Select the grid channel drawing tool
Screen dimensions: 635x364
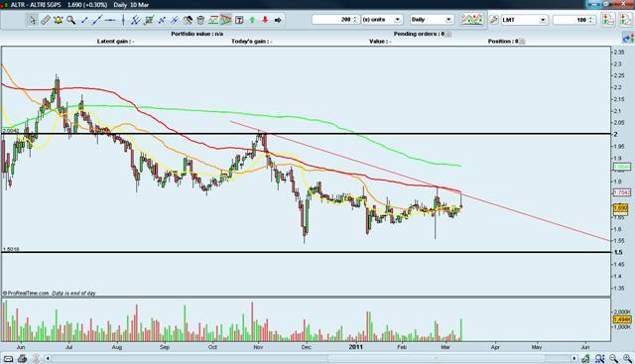[x=149, y=20]
